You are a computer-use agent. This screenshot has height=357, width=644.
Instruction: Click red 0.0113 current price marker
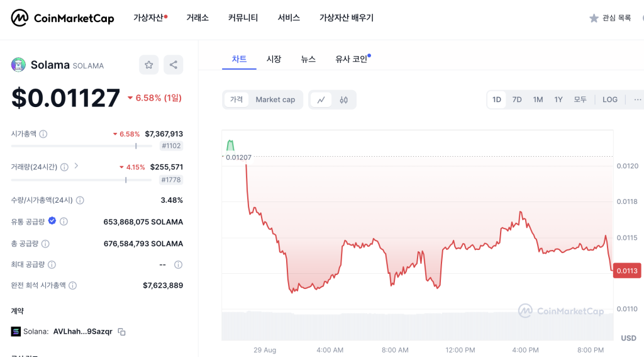click(x=627, y=271)
